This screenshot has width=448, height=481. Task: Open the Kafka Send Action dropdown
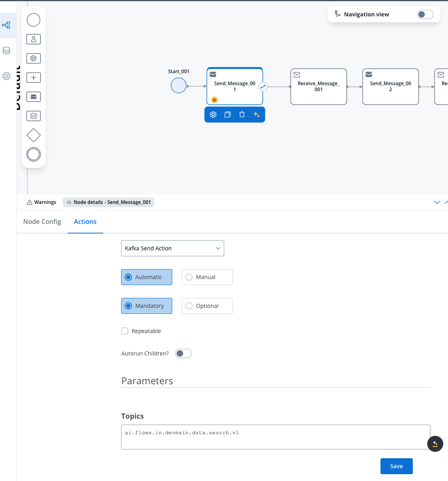click(x=173, y=248)
